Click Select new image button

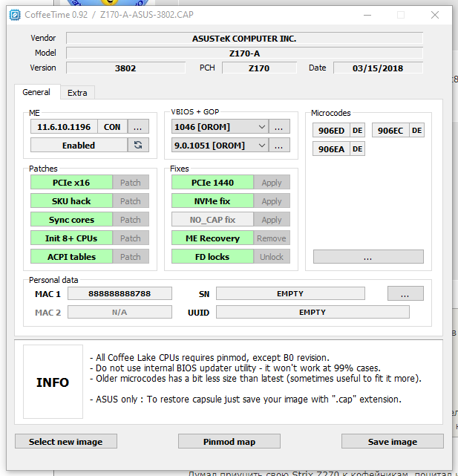click(66, 441)
